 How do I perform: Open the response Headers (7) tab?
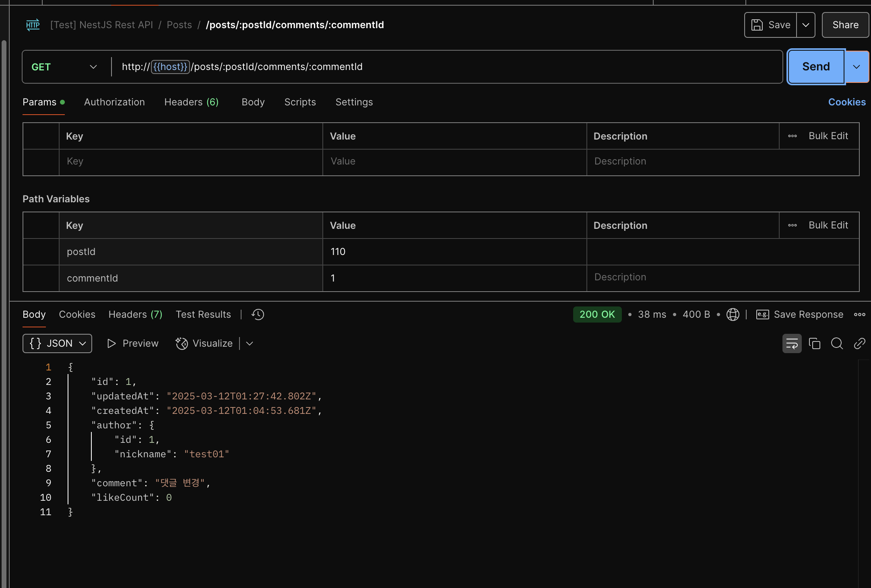135,315
